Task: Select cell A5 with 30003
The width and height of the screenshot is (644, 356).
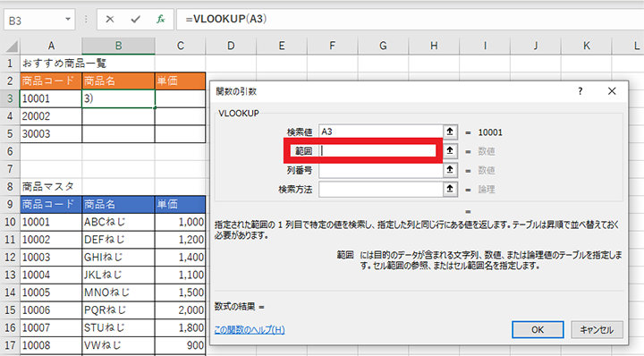Action: coord(51,134)
